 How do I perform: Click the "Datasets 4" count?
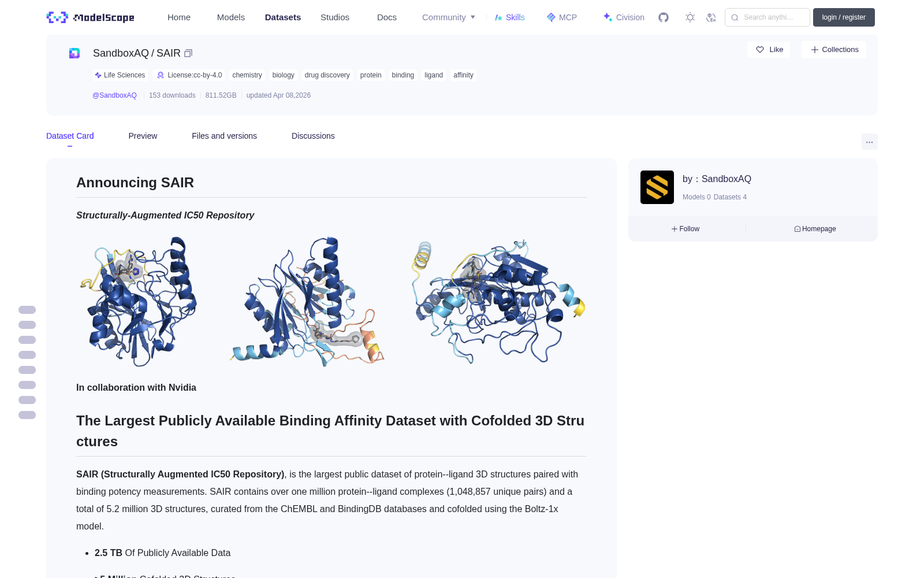730,197
